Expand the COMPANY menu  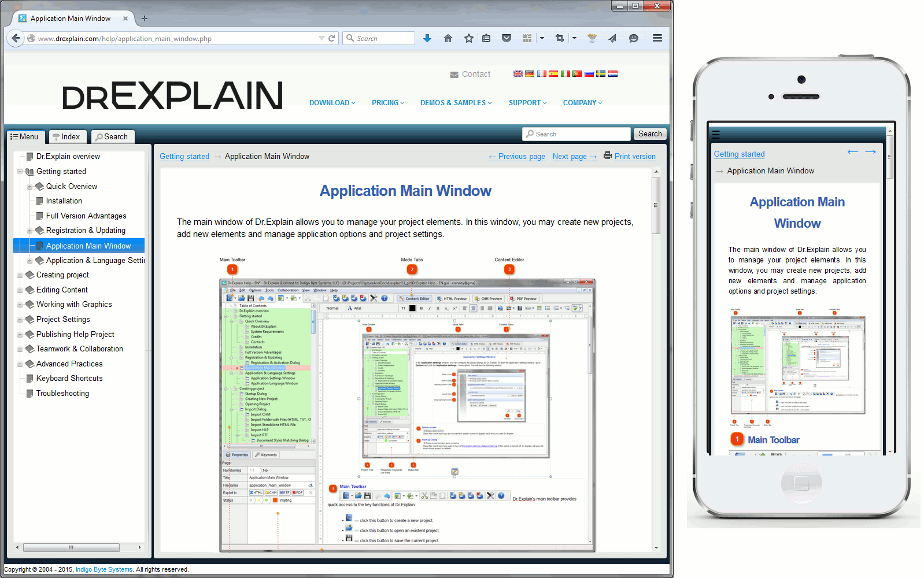(583, 103)
